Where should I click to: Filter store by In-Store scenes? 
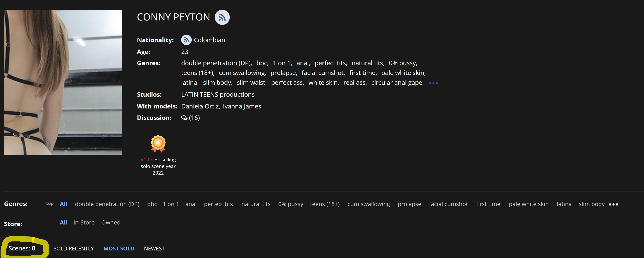pos(84,222)
